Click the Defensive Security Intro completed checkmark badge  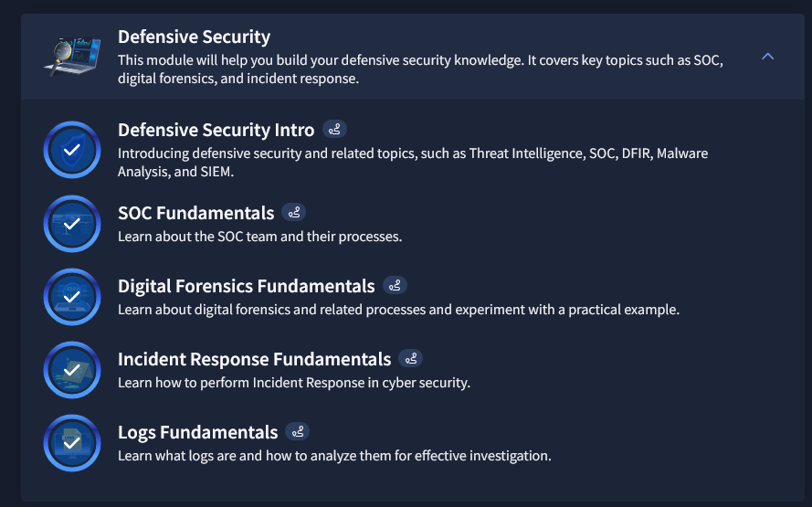(72, 149)
